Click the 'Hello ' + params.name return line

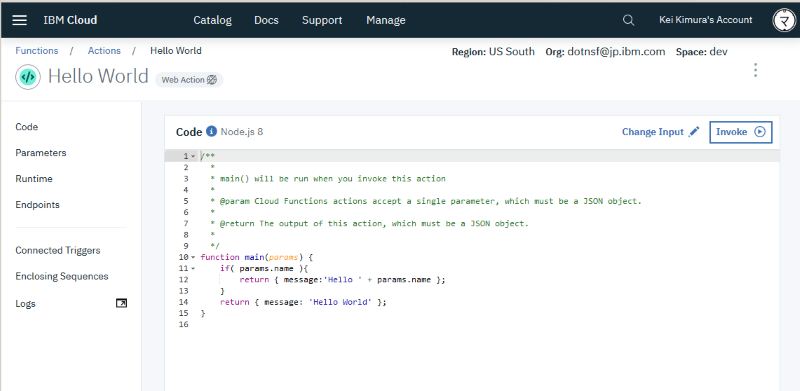point(342,280)
